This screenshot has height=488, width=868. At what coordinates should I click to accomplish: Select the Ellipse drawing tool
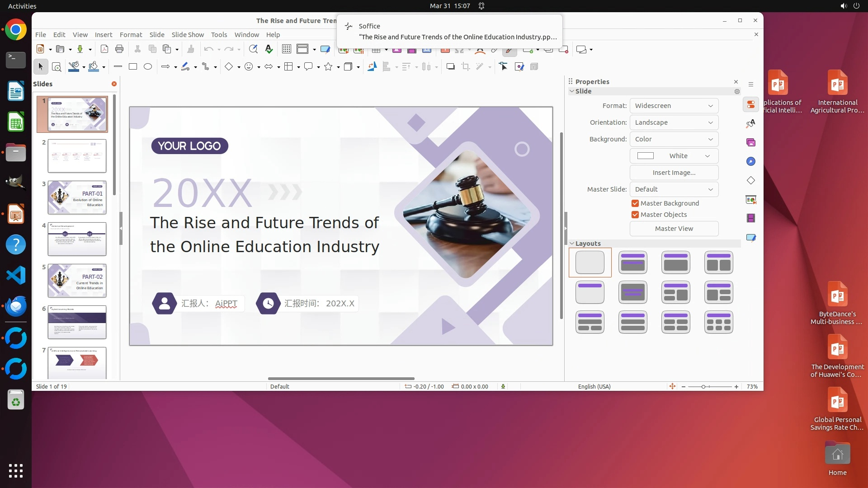coord(147,67)
